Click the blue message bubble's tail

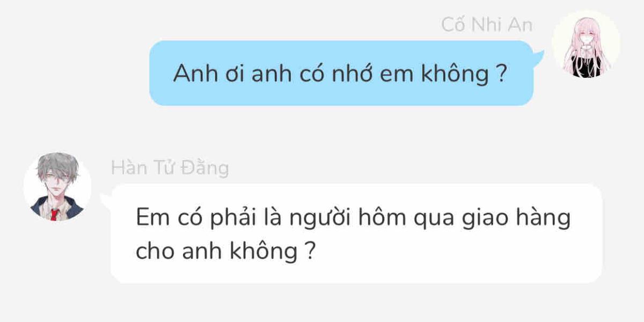pyautogui.click(x=538, y=56)
